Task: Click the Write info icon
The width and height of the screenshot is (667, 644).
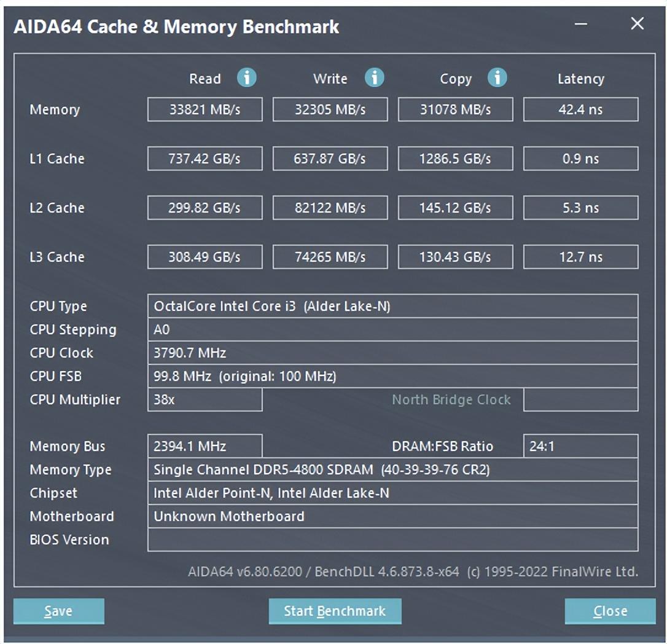Action: (x=374, y=78)
